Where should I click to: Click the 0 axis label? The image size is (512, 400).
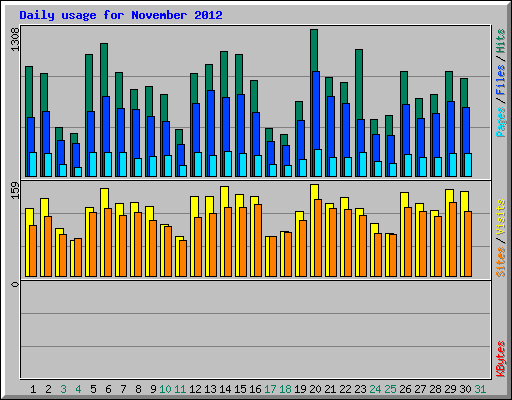coord(15,284)
